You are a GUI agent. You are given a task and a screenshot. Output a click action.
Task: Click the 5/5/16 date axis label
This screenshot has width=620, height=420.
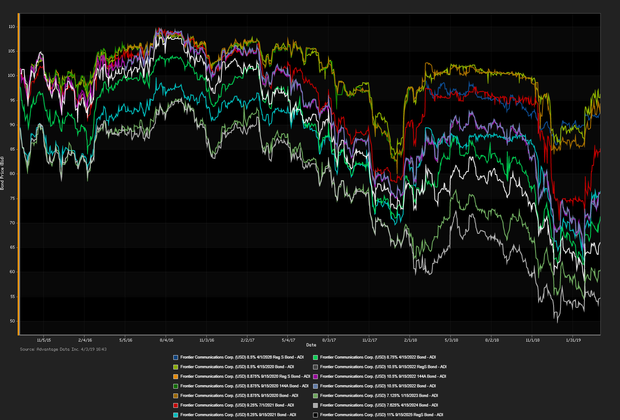[x=126, y=340]
